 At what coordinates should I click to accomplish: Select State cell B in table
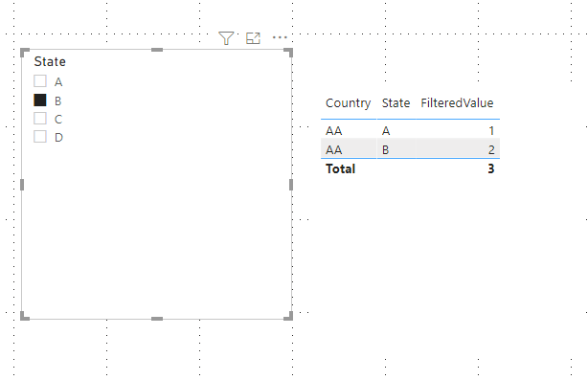pyautogui.click(x=386, y=150)
